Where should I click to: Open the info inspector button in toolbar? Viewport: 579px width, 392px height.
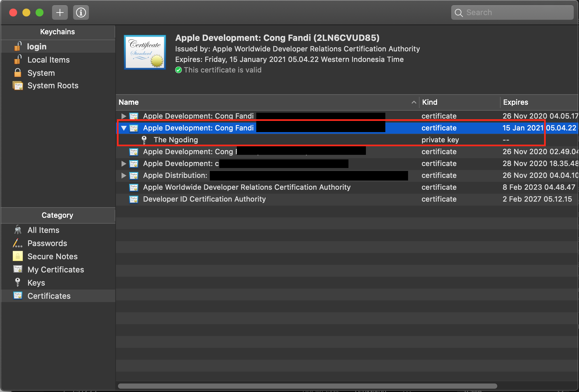click(x=81, y=13)
